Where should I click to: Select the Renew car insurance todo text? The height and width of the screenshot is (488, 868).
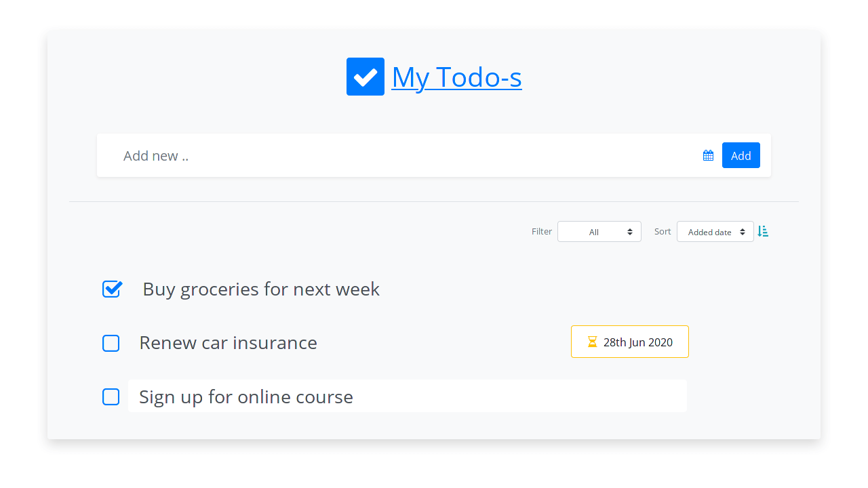coord(228,343)
